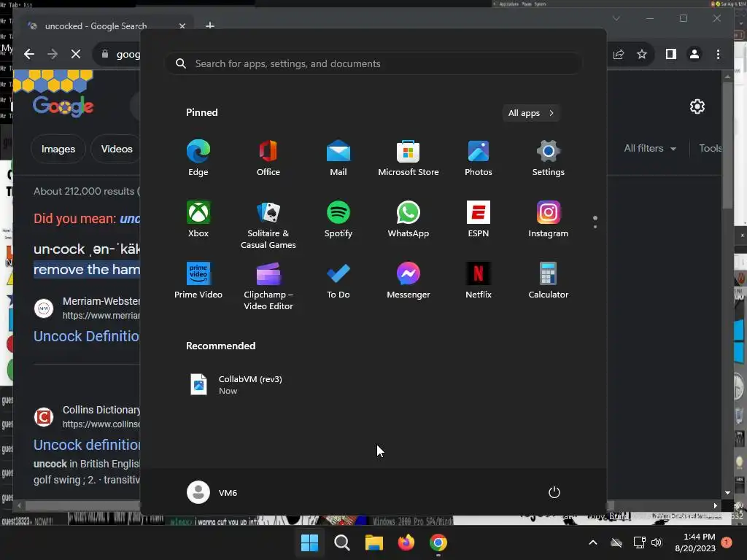Expand the All filters dropdown
The image size is (747, 560).
(650, 149)
